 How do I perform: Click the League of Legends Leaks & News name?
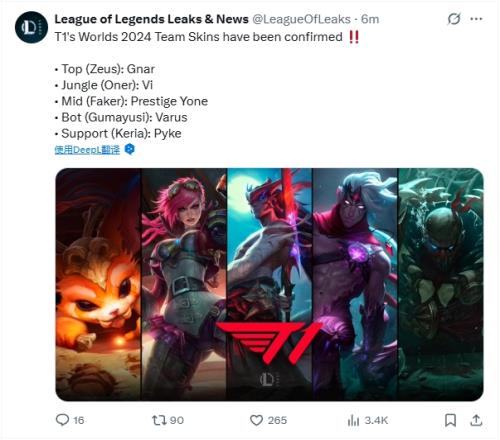152,19
